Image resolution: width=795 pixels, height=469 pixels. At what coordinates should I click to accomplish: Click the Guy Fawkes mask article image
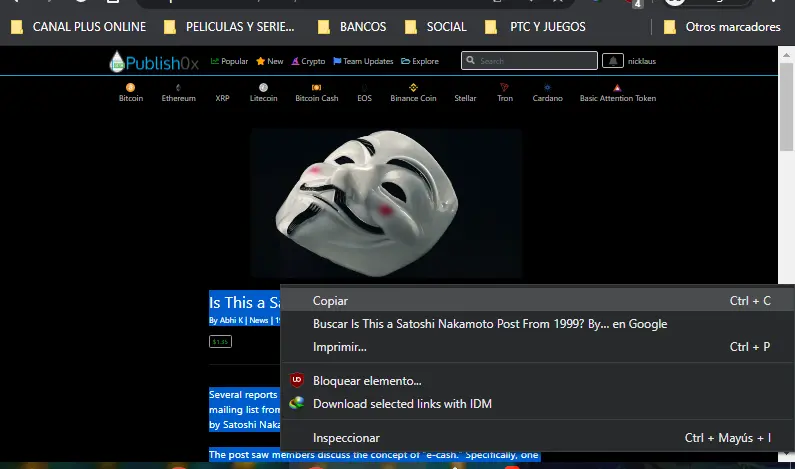pos(386,203)
